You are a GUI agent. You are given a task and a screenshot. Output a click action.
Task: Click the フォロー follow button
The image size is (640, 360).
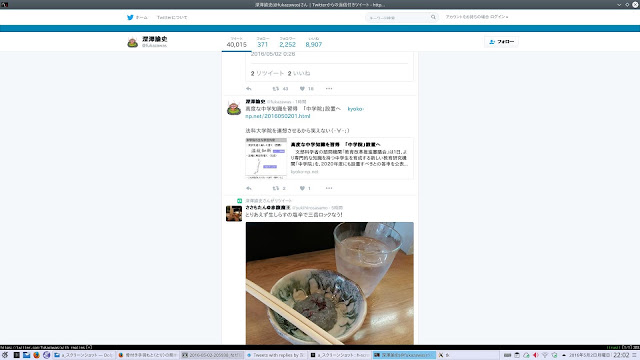coord(501,42)
